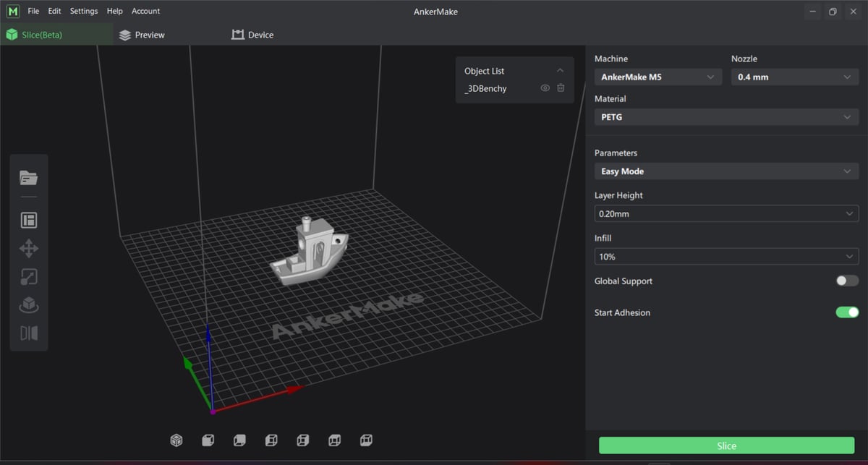Open the Account menu
This screenshot has width=868, height=465.
pyautogui.click(x=145, y=11)
